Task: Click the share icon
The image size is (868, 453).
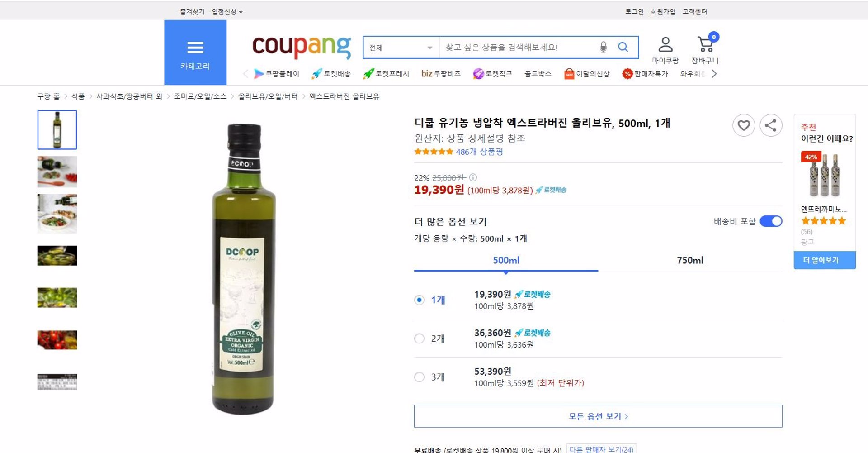Action: [x=771, y=125]
